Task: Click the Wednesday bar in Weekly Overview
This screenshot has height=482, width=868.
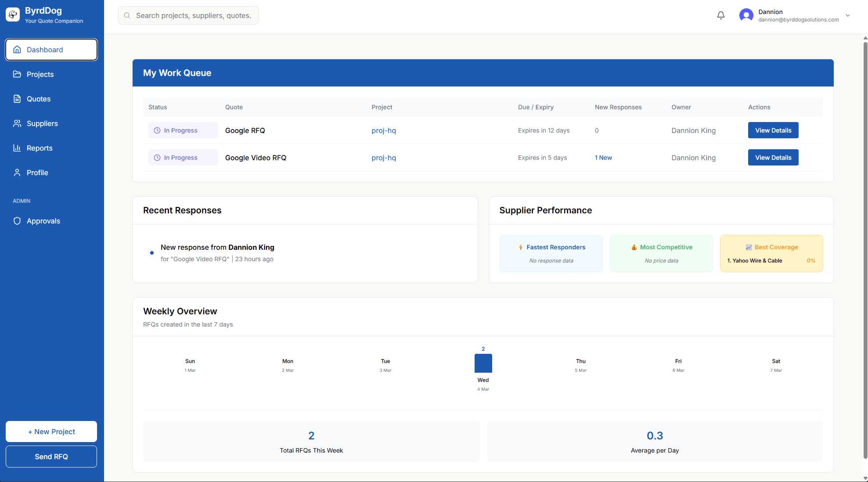Action: [483, 363]
